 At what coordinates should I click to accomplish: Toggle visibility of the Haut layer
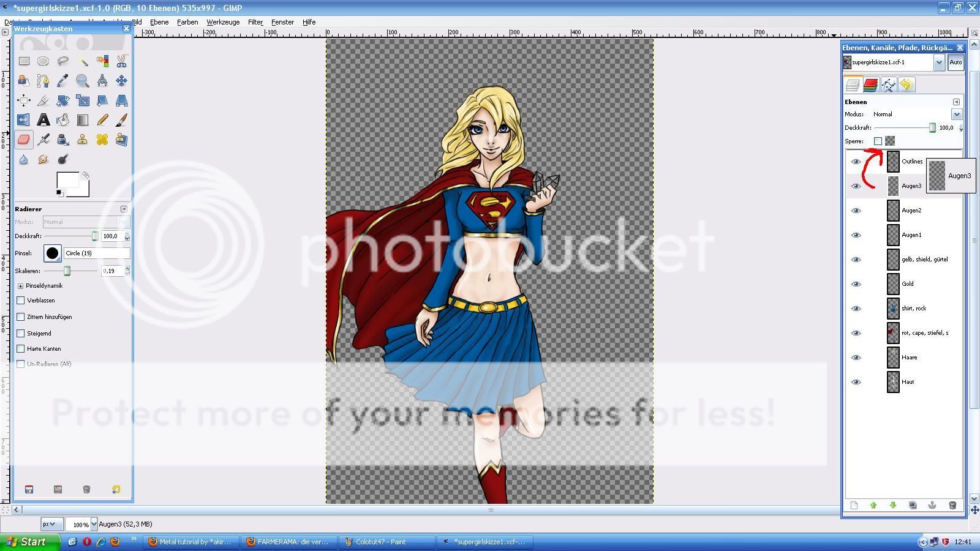[856, 382]
